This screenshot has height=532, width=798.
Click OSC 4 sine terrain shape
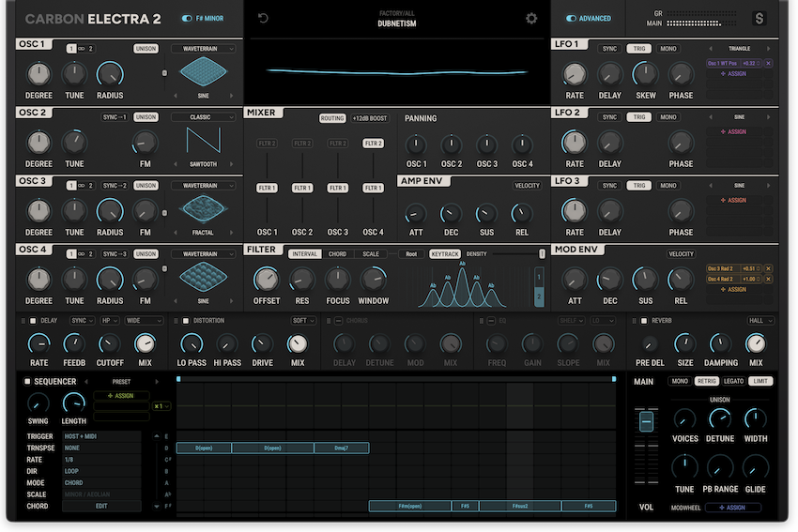(x=203, y=277)
